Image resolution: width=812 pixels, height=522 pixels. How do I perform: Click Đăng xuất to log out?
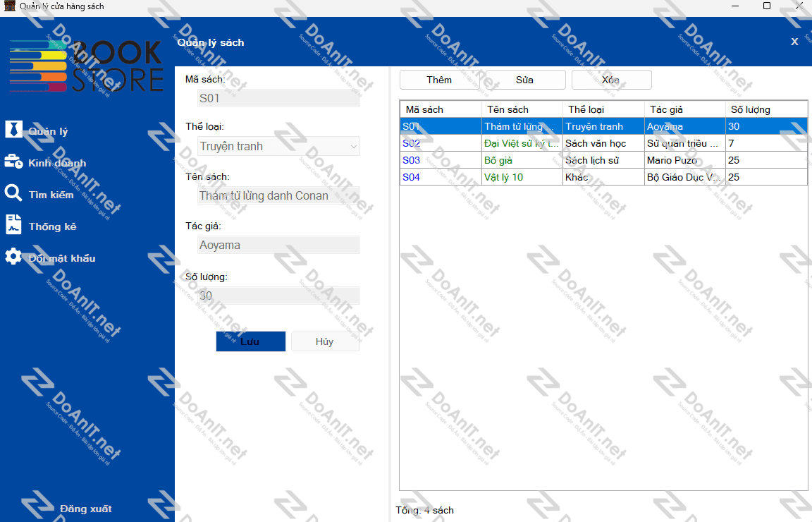(x=85, y=509)
